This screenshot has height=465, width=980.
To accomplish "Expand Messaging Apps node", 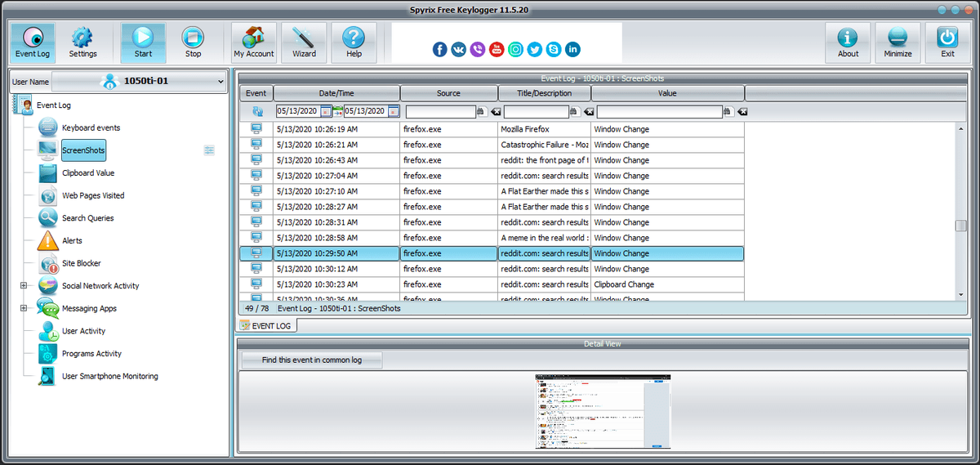I will [x=24, y=308].
